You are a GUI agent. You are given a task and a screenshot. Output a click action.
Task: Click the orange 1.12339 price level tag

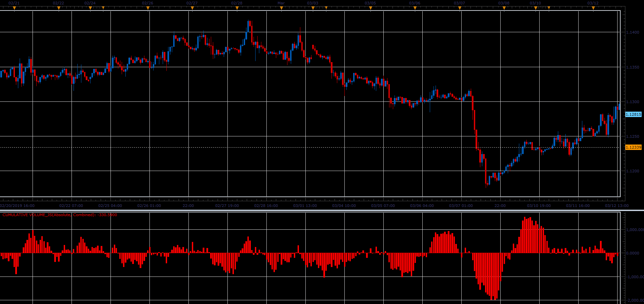coord(633,147)
